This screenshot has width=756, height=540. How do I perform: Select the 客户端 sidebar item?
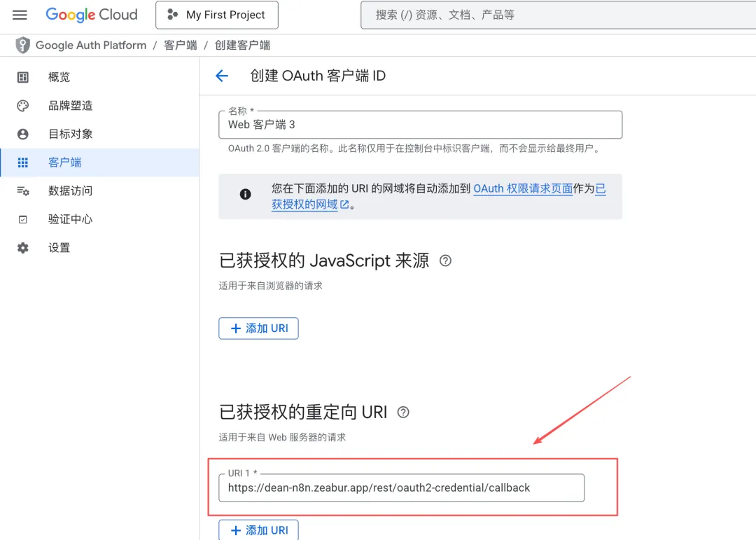[x=100, y=162]
